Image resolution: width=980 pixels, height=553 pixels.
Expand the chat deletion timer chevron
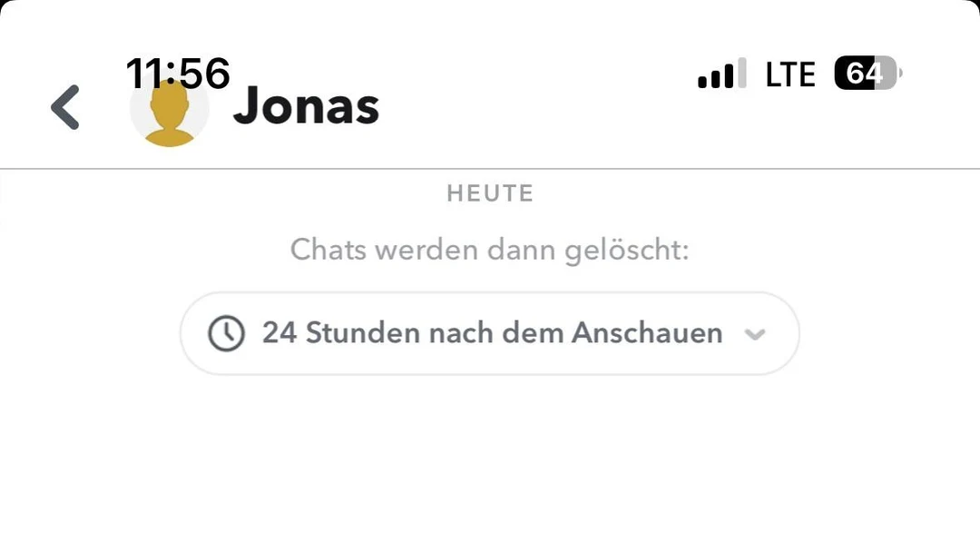[x=754, y=334]
